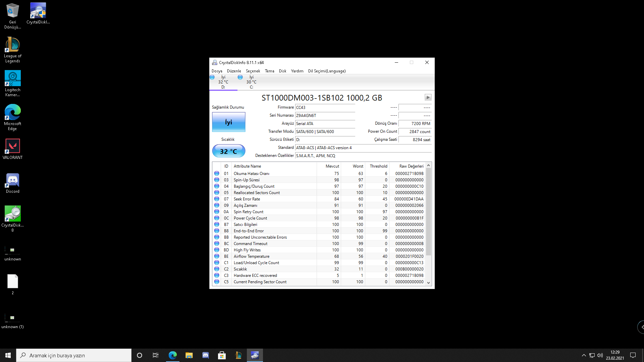Click the health indicator next to Spin Retry Count
This screenshot has height=362, width=644.
click(216, 212)
